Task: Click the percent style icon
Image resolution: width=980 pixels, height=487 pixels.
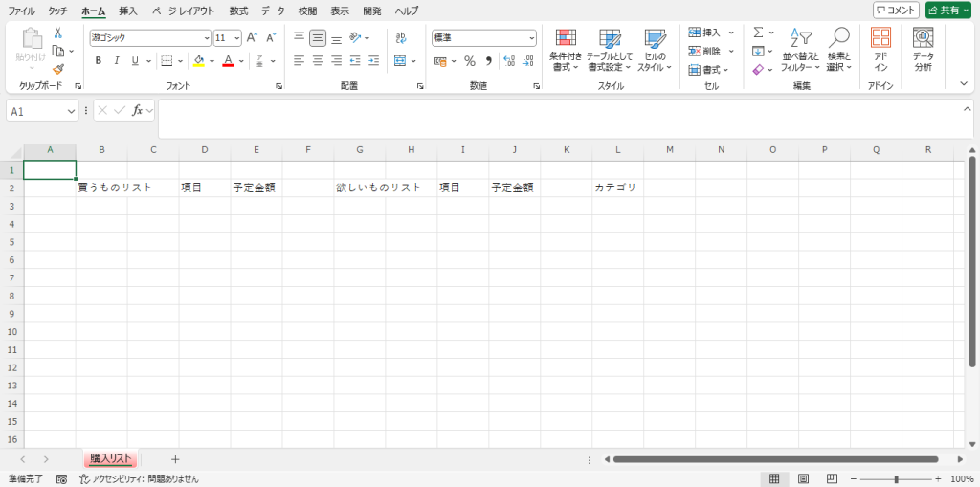Action: (x=469, y=61)
